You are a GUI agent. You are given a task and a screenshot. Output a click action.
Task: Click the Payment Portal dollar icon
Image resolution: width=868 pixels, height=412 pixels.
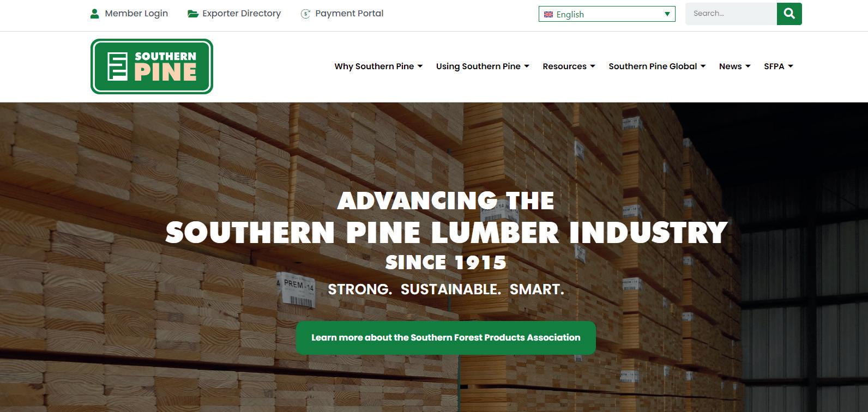(305, 14)
